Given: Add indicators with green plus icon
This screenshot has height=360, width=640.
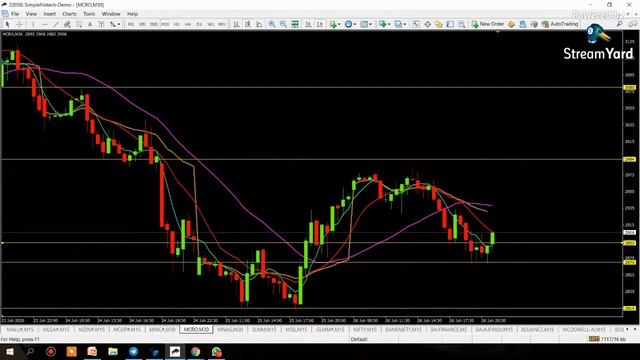Looking at the screenshot, I should (333, 24).
